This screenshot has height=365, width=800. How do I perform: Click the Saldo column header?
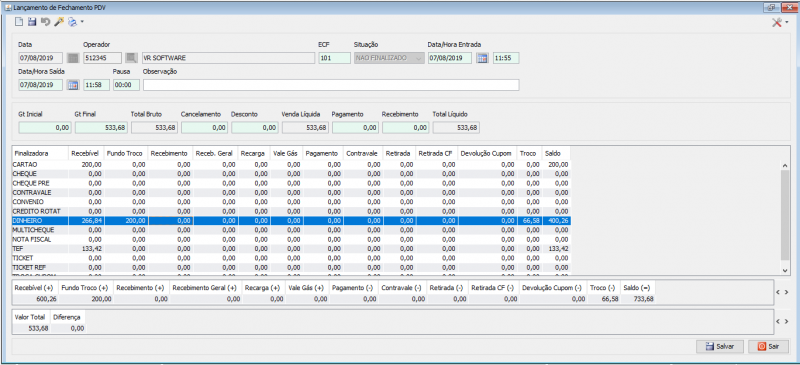(x=556, y=153)
